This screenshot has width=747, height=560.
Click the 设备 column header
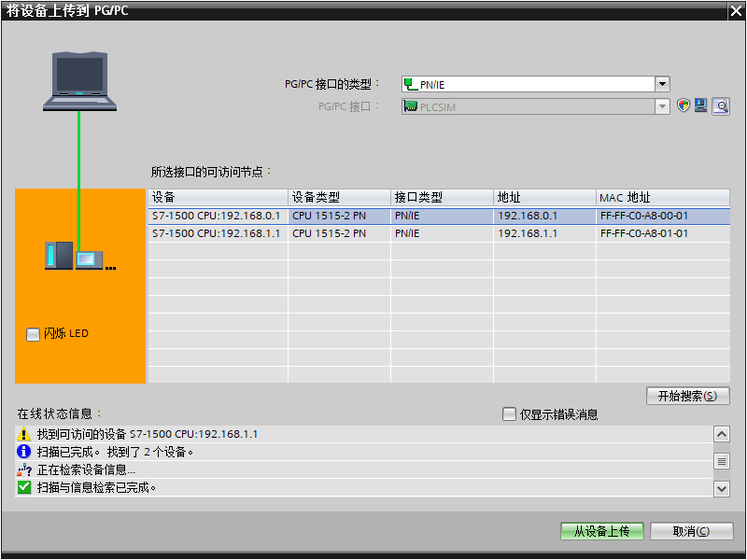pos(218,197)
